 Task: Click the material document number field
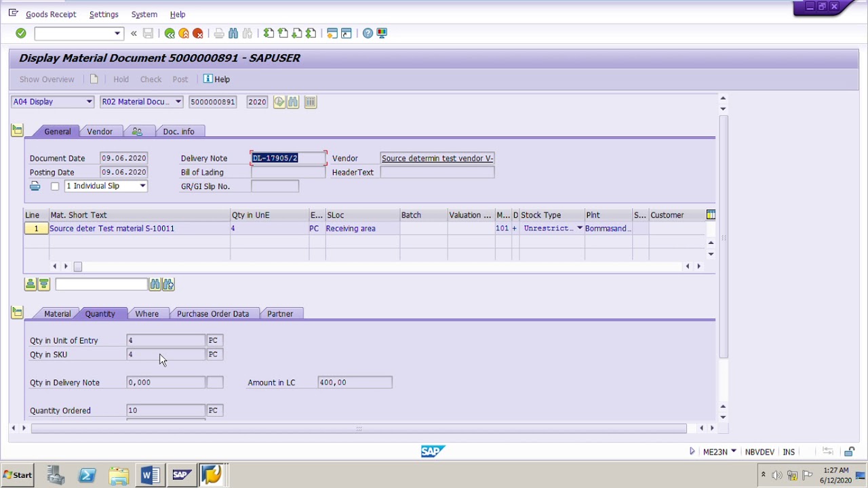pos(213,102)
